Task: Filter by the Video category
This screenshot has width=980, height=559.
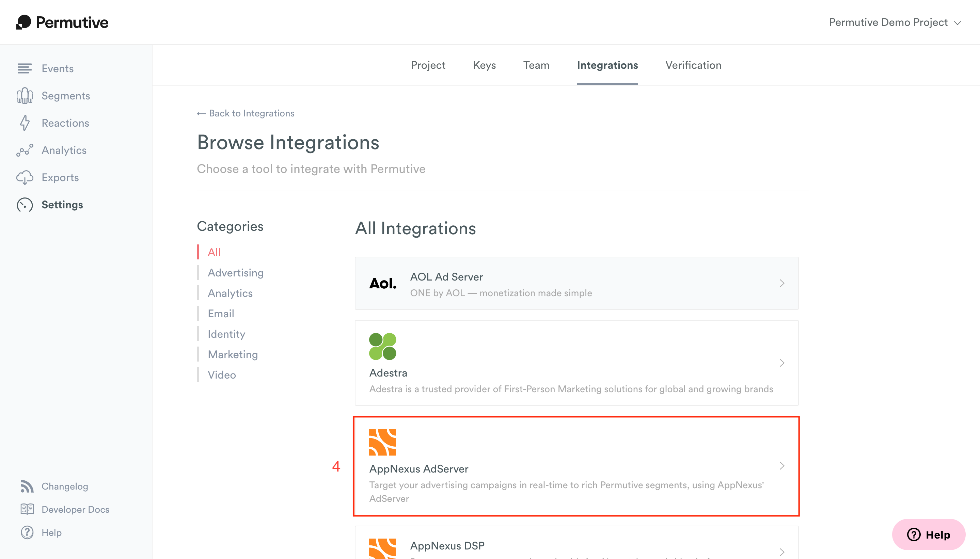Action: point(222,375)
